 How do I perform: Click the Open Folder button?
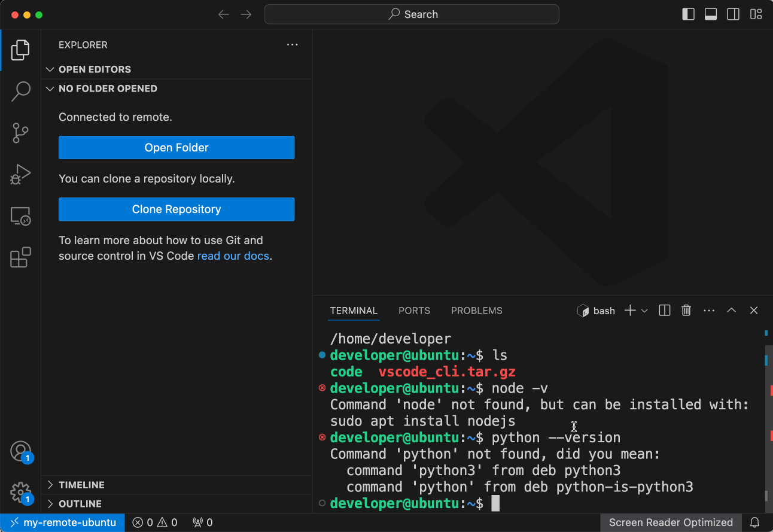[176, 148]
